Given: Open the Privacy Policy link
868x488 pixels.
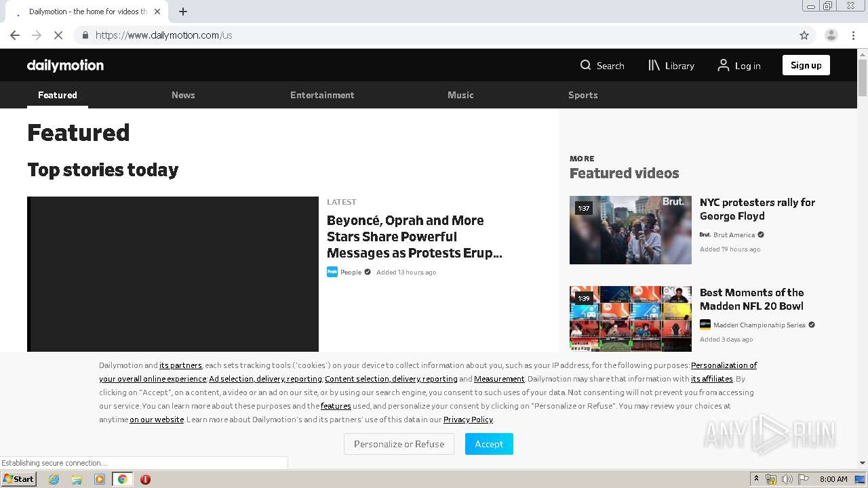Looking at the screenshot, I should [468, 420].
